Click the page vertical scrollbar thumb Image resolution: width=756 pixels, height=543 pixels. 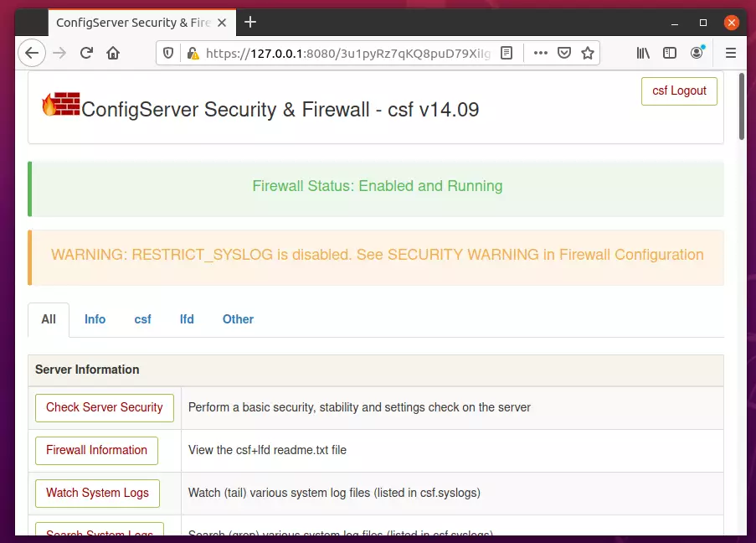[x=742, y=106]
